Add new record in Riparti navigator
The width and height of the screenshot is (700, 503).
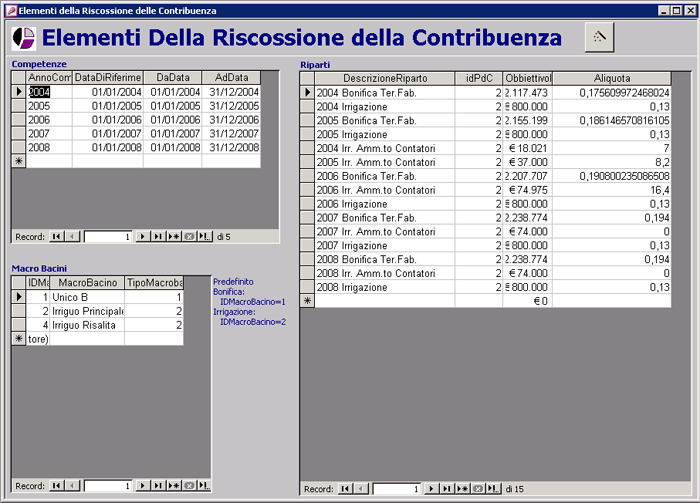pyautogui.click(x=462, y=489)
